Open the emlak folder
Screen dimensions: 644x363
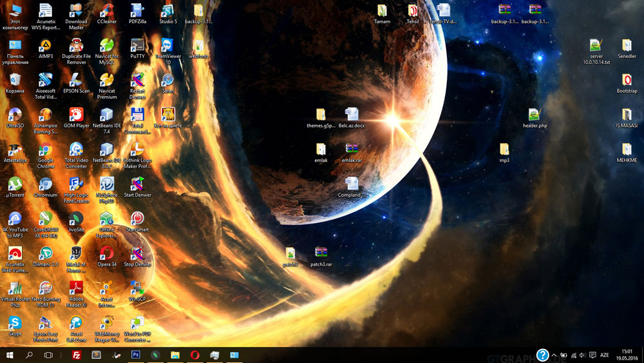321,153
